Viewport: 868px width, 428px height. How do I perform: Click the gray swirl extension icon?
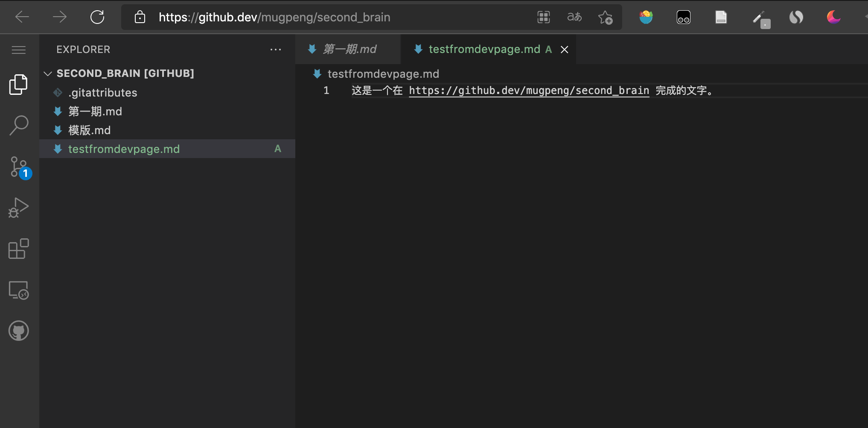[796, 17]
